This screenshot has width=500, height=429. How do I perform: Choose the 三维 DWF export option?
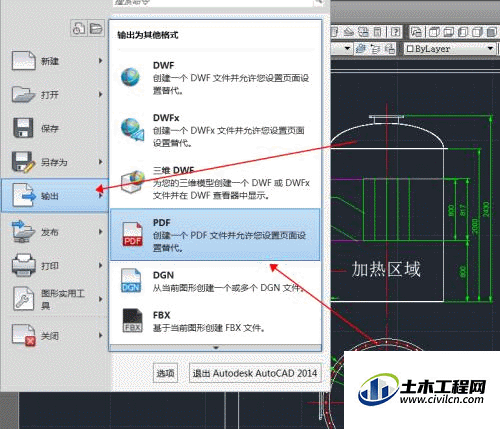pos(215,183)
